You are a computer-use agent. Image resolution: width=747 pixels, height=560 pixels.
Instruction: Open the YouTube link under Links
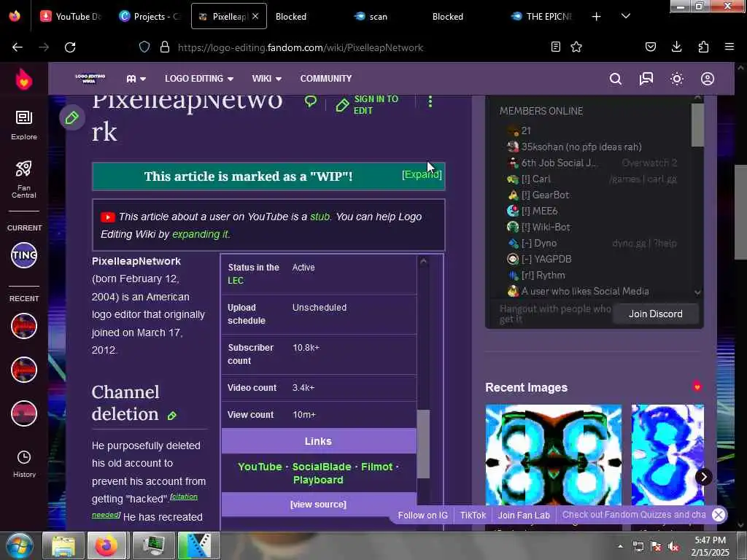tap(260, 467)
